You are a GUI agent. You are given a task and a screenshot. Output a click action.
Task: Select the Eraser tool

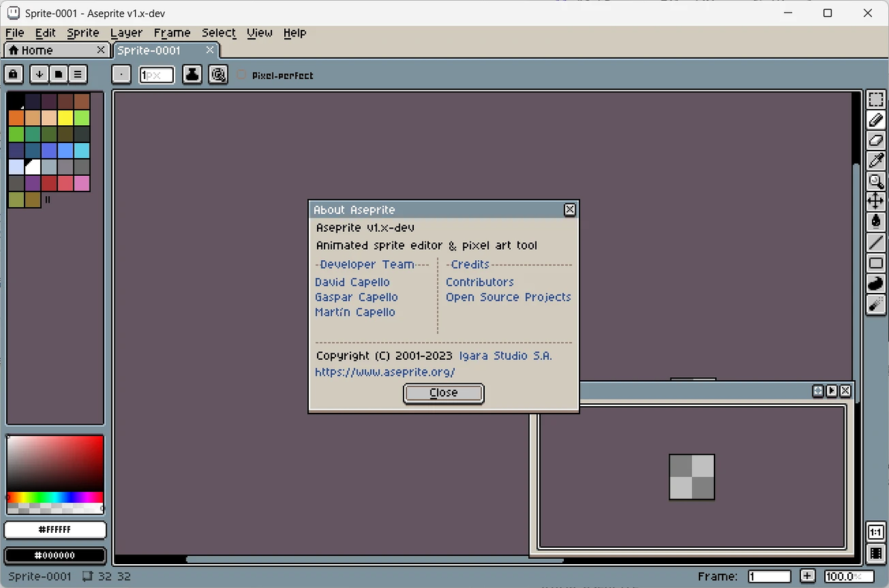pyautogui.click(x=876, y=141)
